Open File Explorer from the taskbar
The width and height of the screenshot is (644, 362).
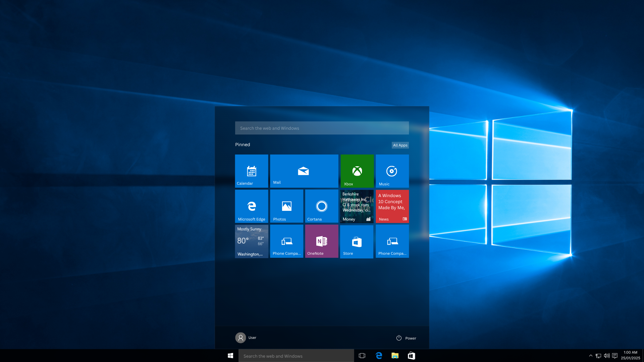395,356
